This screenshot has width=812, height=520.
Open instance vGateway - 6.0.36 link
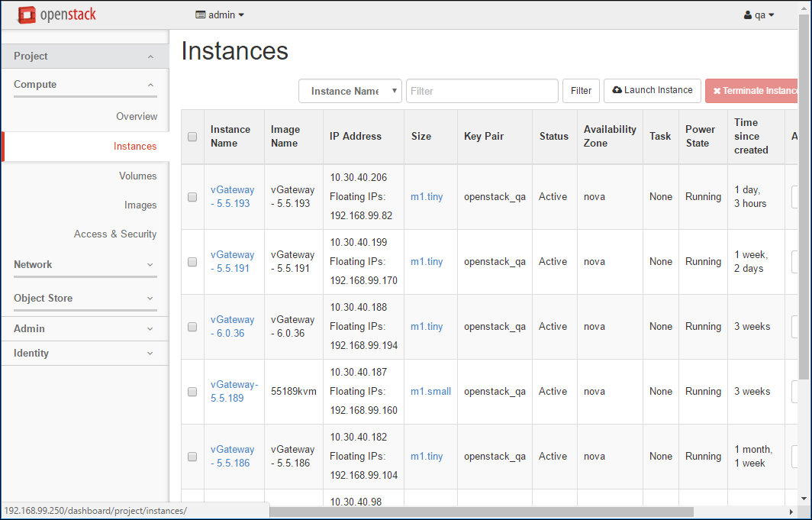click(x=233, y=326)
